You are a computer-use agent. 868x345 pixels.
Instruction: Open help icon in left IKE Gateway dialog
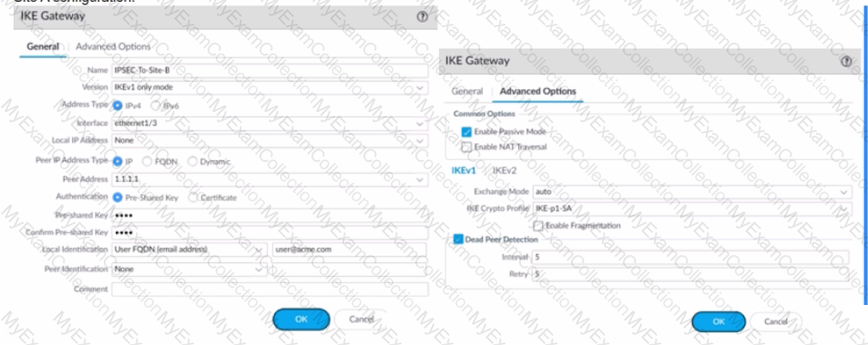point(423,16)
